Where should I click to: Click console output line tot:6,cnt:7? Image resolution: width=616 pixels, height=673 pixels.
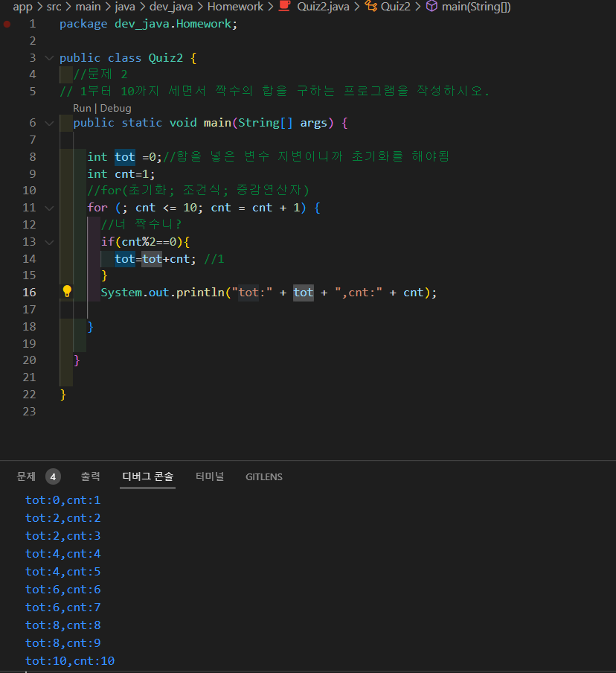62,607
